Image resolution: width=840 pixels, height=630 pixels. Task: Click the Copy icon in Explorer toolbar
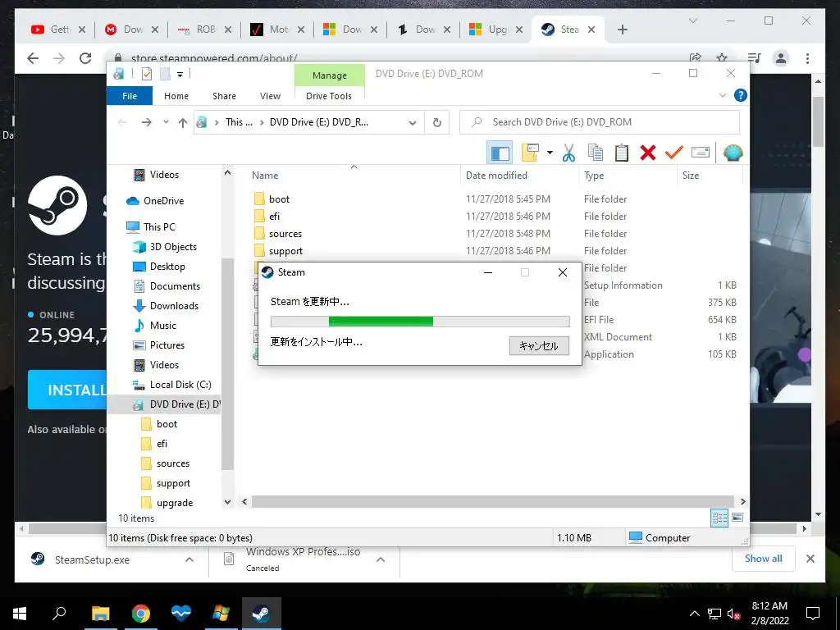click(596, 153)
